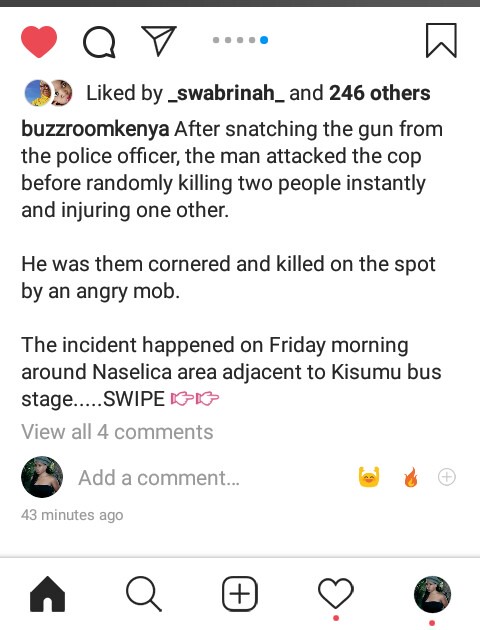Share post using the paper plane icon
The width and height of the screenshot is (480, 630).
pos(159,40)
